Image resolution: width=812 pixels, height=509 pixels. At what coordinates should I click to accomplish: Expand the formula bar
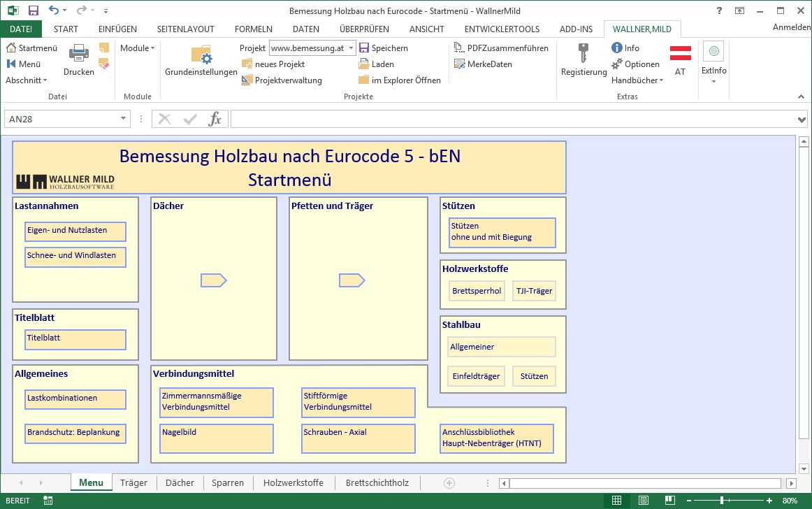802,120
